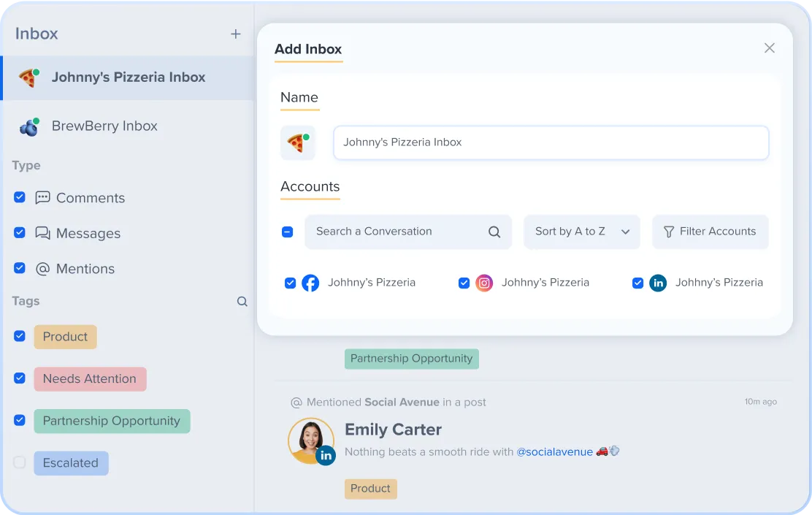The height and width of the screenshot is (515, 812).
Task: Uncheck the Partnership Opportunity tag checkbox
Action: click(x=20, y=420)
